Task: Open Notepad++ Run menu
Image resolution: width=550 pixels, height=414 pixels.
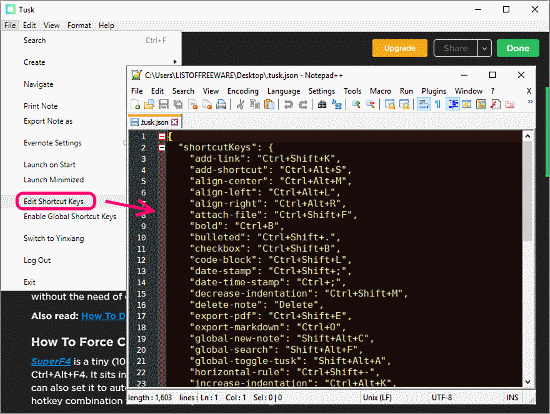Action: tap(406, 91)
